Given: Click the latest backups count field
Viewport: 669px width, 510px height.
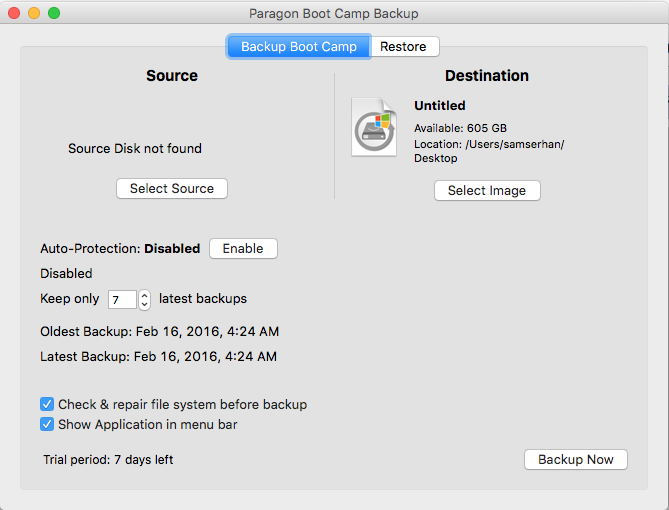Looking at the screenshot, I should pos(122,300).
